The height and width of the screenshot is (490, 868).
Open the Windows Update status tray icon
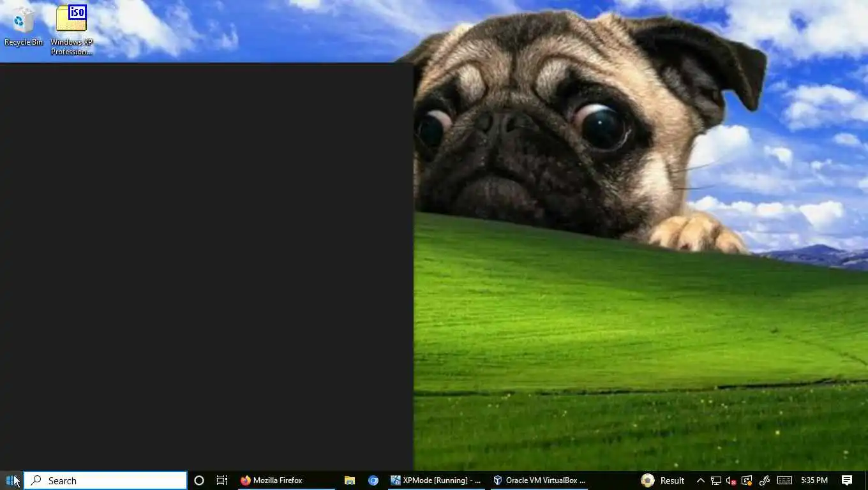click(747, 480)
